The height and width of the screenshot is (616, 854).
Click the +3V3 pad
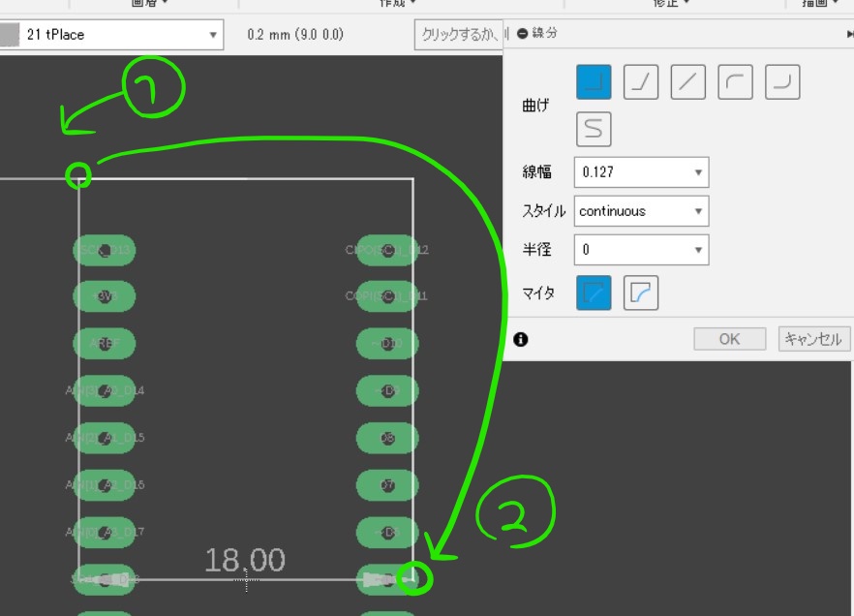pyautogui.click(x=104, y=296)
